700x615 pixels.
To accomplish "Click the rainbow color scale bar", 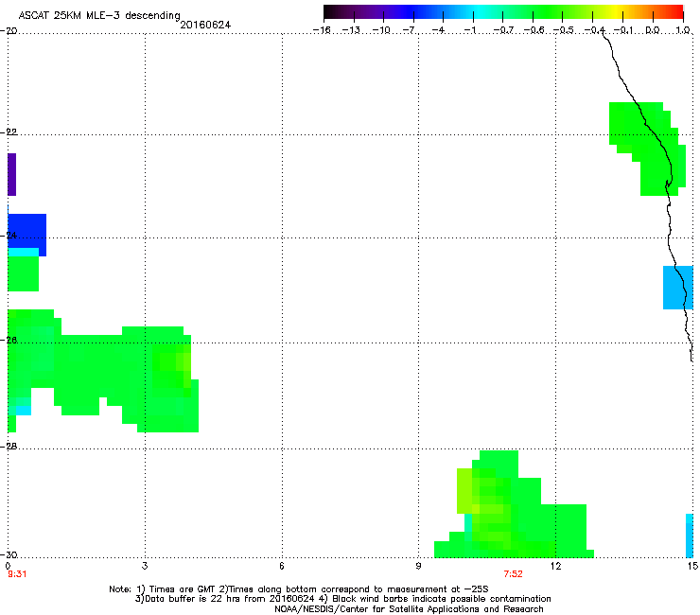I will pyautogui.click(x=503, y=11).
